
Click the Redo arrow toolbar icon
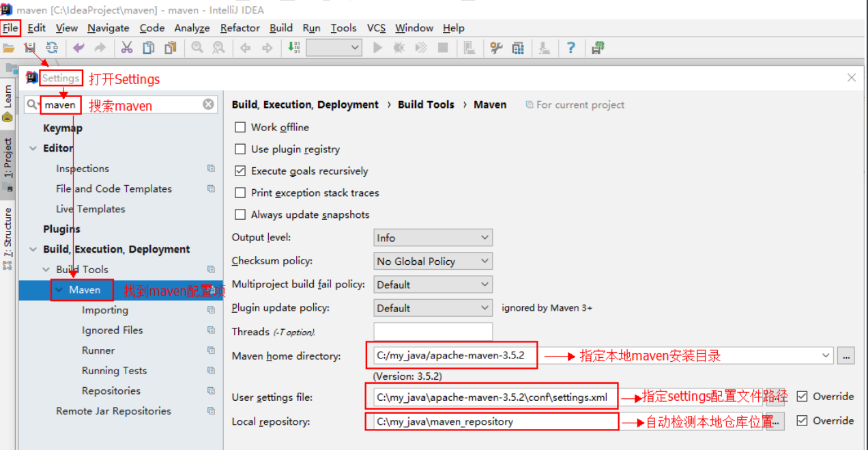[x=100, y=48]
